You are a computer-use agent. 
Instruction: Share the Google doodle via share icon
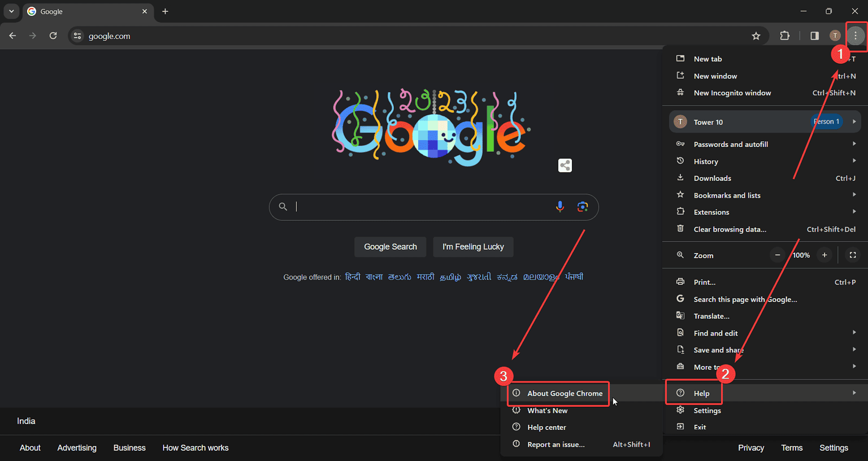[565, 166]
